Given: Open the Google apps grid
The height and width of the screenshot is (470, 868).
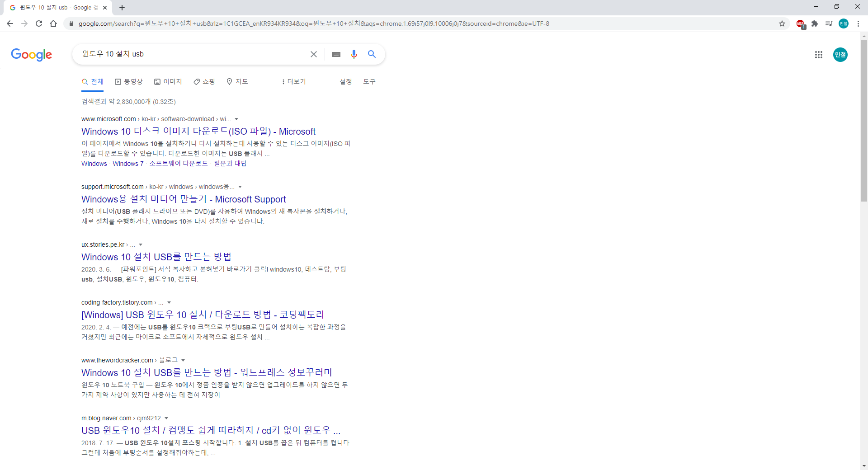Looking at the screenshot, I should (819, 55).
